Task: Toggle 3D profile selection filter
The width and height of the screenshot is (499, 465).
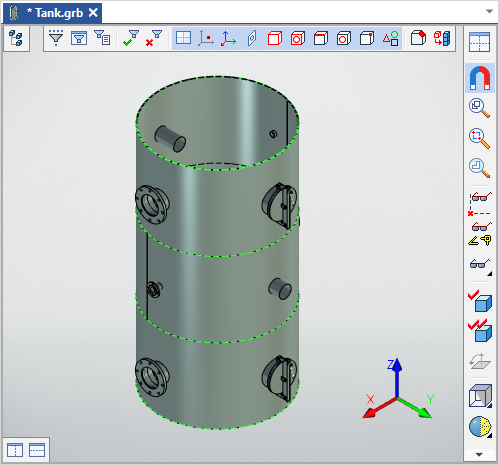Action: click(252, 38)
